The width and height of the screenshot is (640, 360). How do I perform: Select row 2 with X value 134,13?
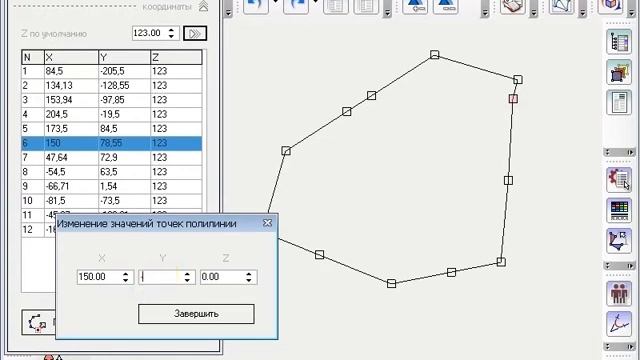(x=111, y=85)
